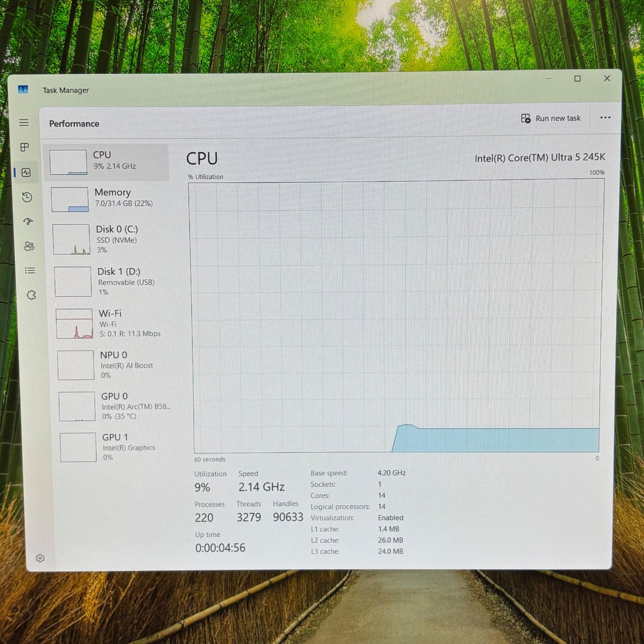This screenshot has width=644, height=644.
Task: Click the 9% utilization value
Action: click(202, 488)
